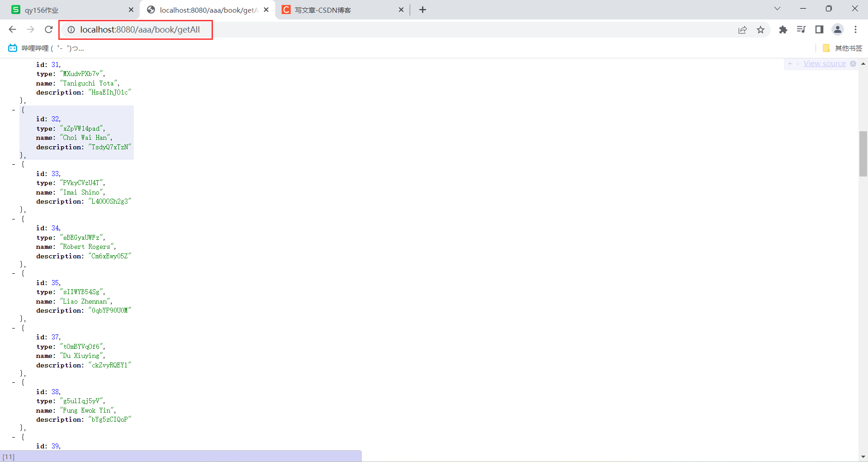
Task: Reload the getAll JSON page
Action: tap(48, 29)
